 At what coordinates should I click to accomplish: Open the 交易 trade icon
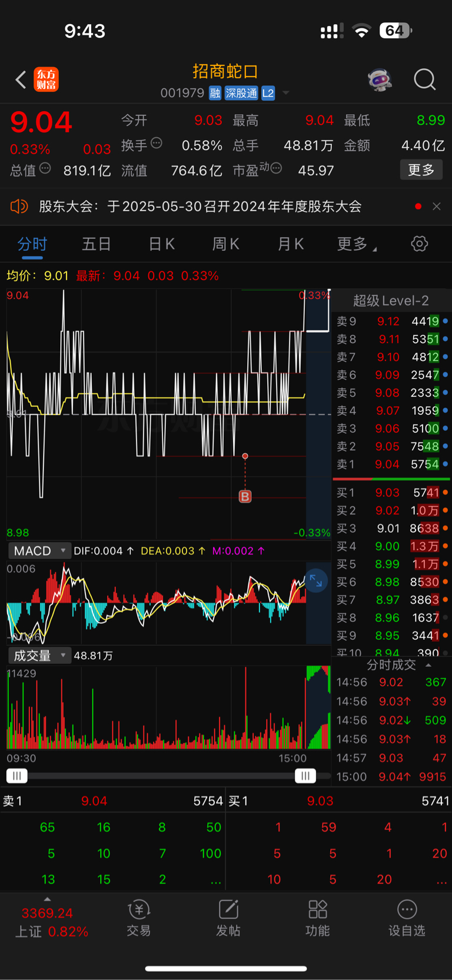(x=139, y=918)
